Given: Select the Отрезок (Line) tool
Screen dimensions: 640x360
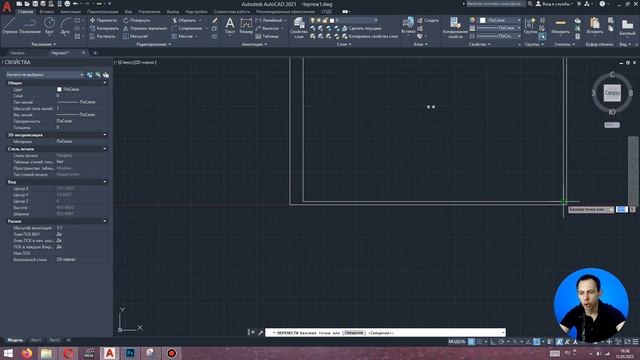Looking at the screenshot, I should (9, 25).
